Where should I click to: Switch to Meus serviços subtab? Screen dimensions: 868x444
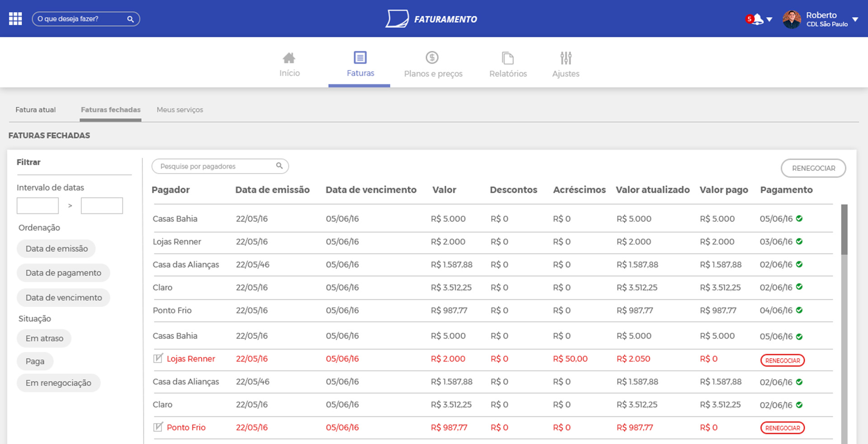[180, 109]
